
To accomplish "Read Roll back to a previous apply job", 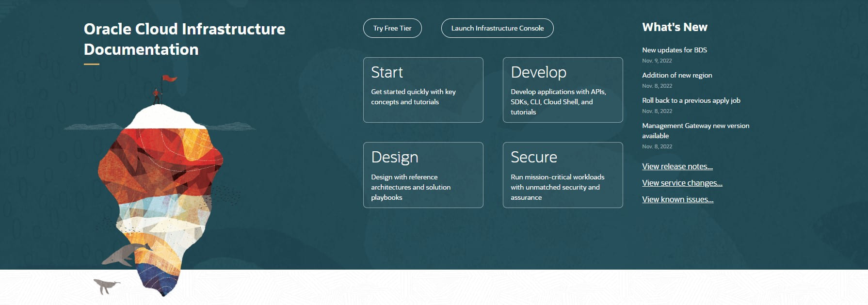I will [691, 100].
